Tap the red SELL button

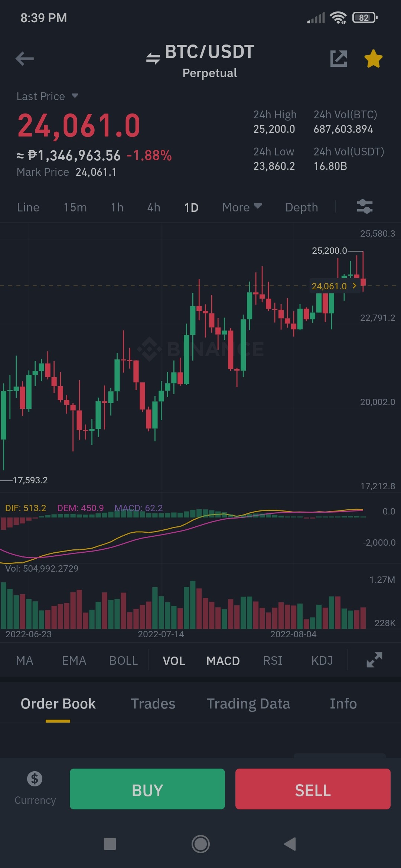[313, 789]
